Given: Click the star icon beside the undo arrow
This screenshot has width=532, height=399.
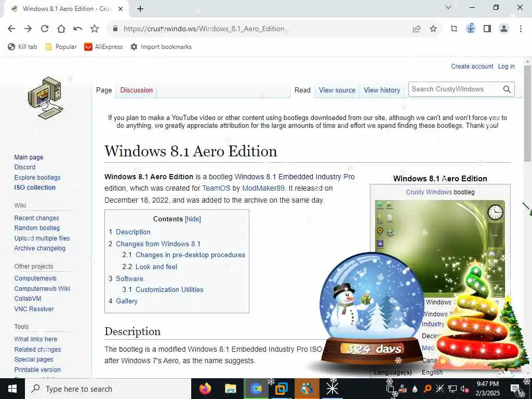Looking at the screenshot, I should pyautogui.click(x=95, y=29).
